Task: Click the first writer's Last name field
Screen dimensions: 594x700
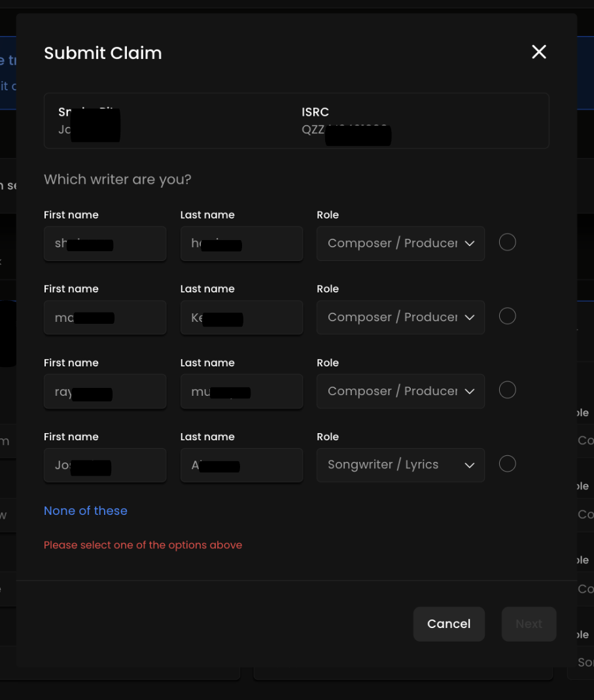Action: [x=241, y=243]
